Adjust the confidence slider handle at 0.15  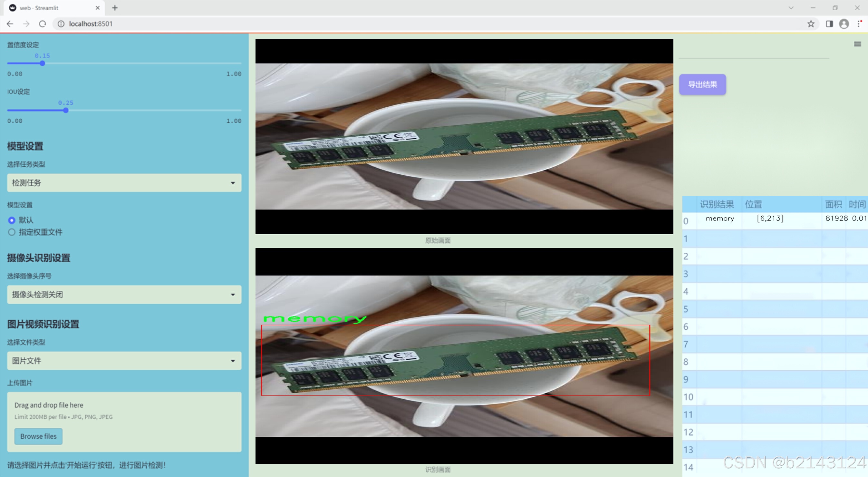coord(42,63)
